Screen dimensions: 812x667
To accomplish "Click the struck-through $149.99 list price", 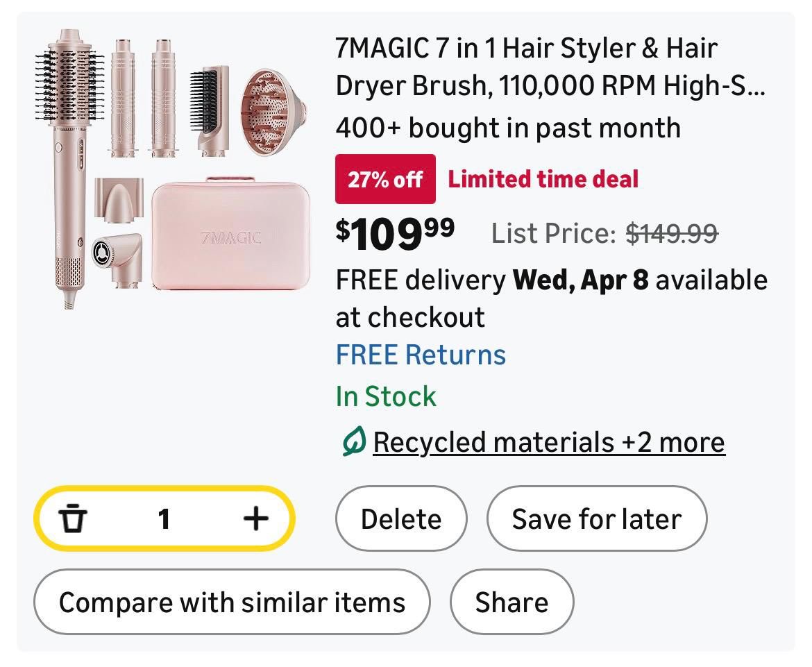I will (x=671, y=235).
